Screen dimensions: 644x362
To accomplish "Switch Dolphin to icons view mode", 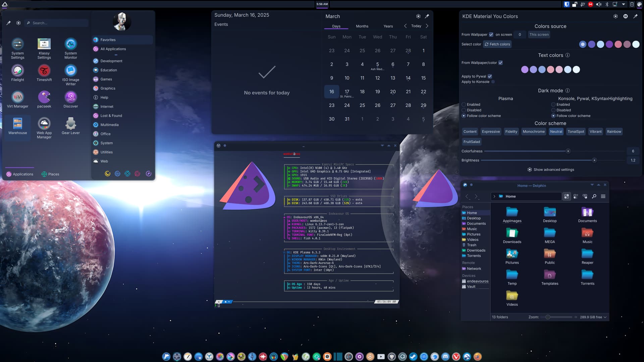I will coord(567,196).
